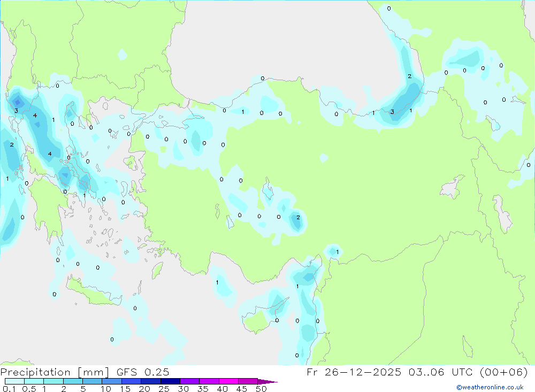Screen dimensions: 535x392
Task: Click the value '2' in central Turkey
Action: [x=298, y=217]
